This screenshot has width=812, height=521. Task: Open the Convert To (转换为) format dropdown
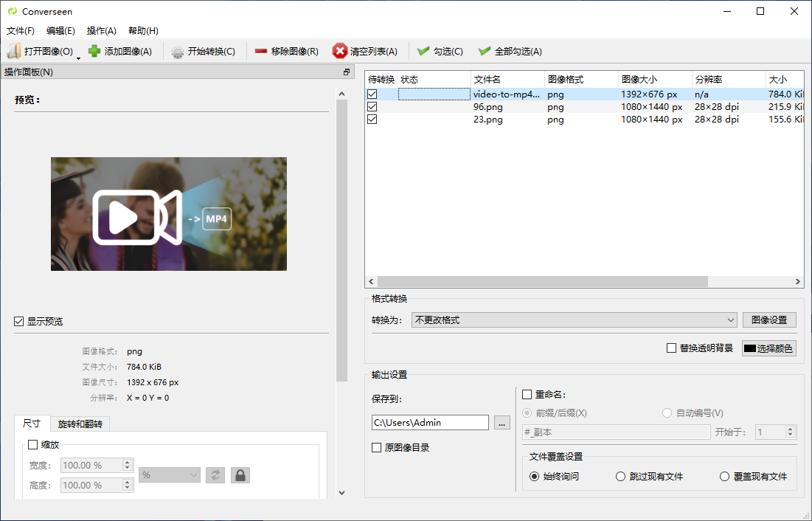pos(574,320)
